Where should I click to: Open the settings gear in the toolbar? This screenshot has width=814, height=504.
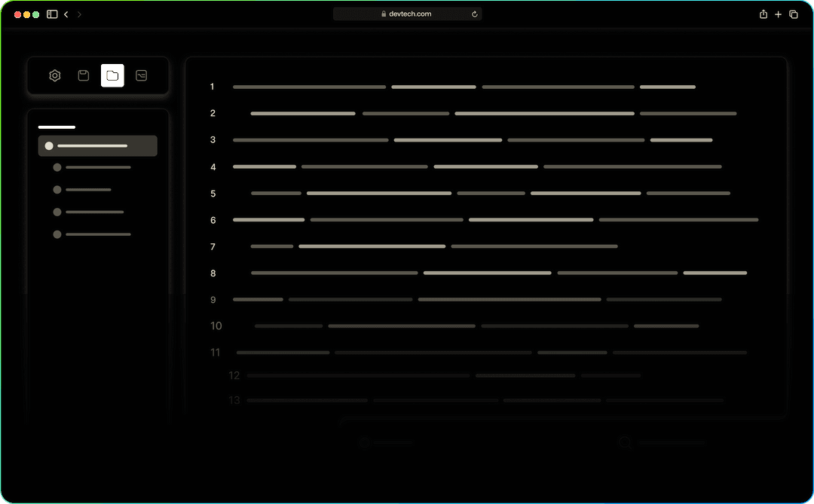[54, 75]
